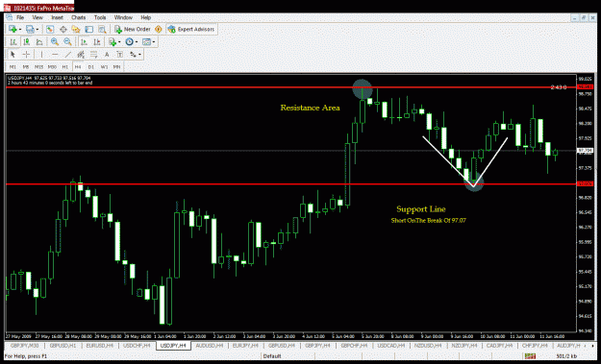Image resolution: width=601 pixels, height=364 pixels.
Task: Switch to the EURJPY,H4 chart tab
Action: [246, 345]
